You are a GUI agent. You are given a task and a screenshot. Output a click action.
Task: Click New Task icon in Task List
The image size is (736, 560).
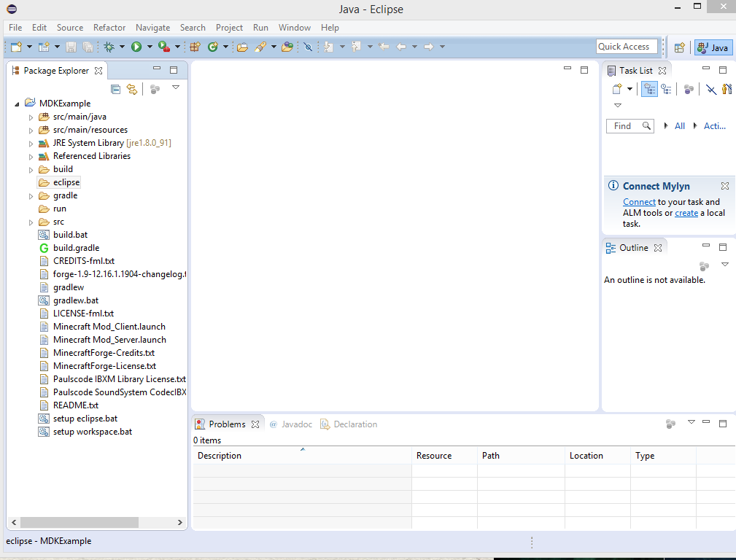click(617, 89)
